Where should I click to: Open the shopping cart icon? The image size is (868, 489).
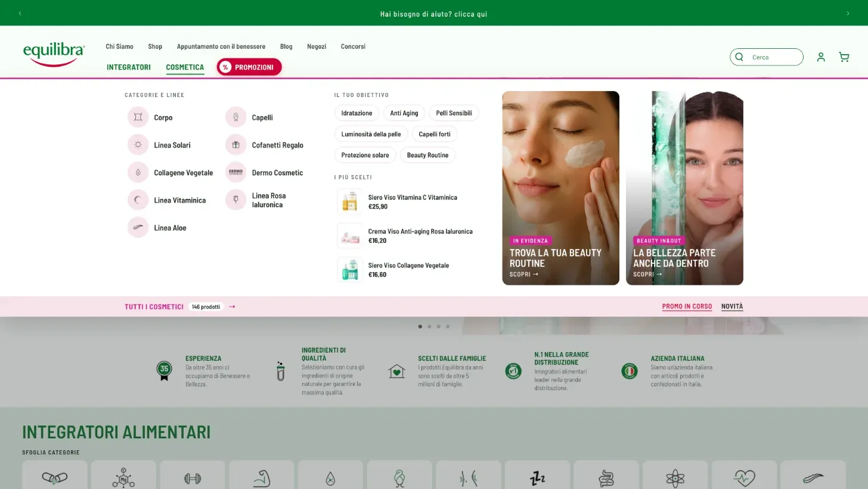(x=844, y=57)
